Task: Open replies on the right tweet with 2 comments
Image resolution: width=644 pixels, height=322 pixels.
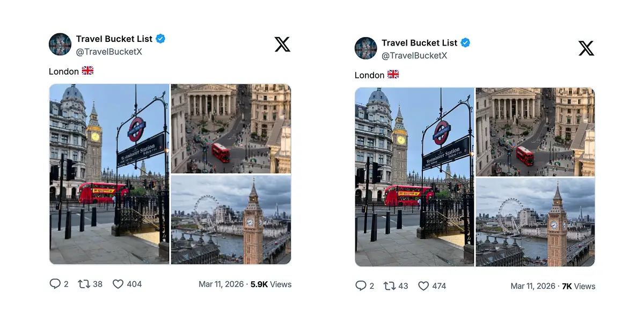Action: pyautogui.click(x=361, y=286)
